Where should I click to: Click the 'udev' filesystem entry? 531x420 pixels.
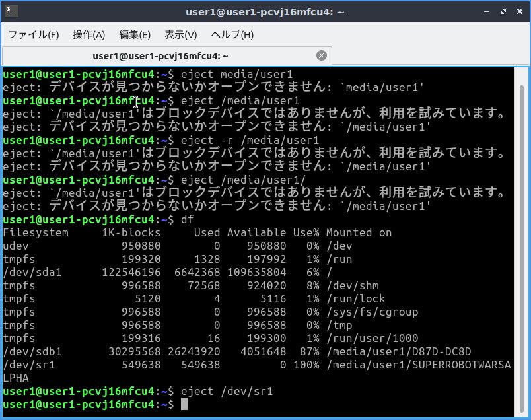[x=16, y=246]
